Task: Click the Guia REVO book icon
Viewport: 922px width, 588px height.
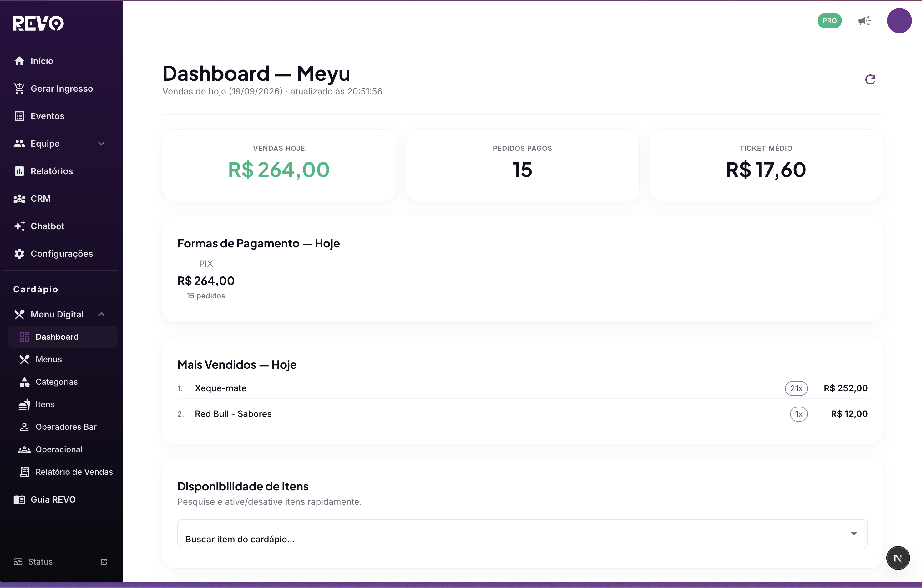Action: [19, 499]
